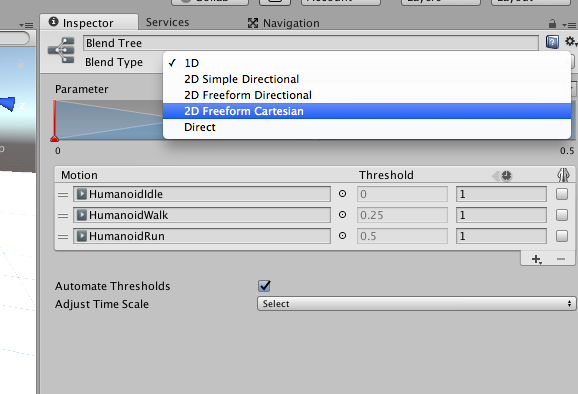Grab the HumanoidIdle row reorder handle
This screenshot has height=394, width=578.
[63, 195]
